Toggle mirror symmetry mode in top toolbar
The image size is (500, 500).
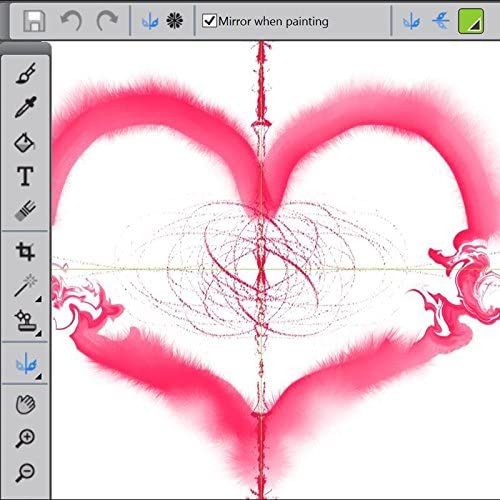click(150, 22)
